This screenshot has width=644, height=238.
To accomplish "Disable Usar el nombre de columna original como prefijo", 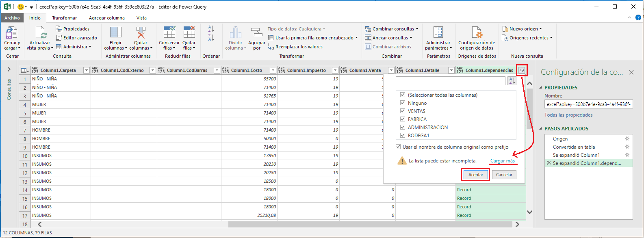I will (398, 147).
